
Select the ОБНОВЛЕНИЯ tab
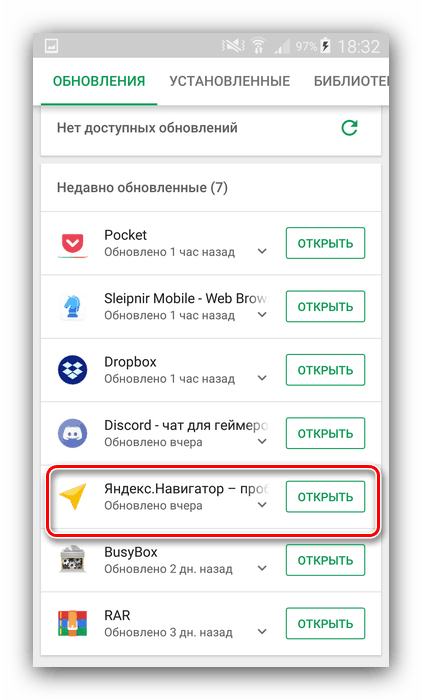point(99,81)
